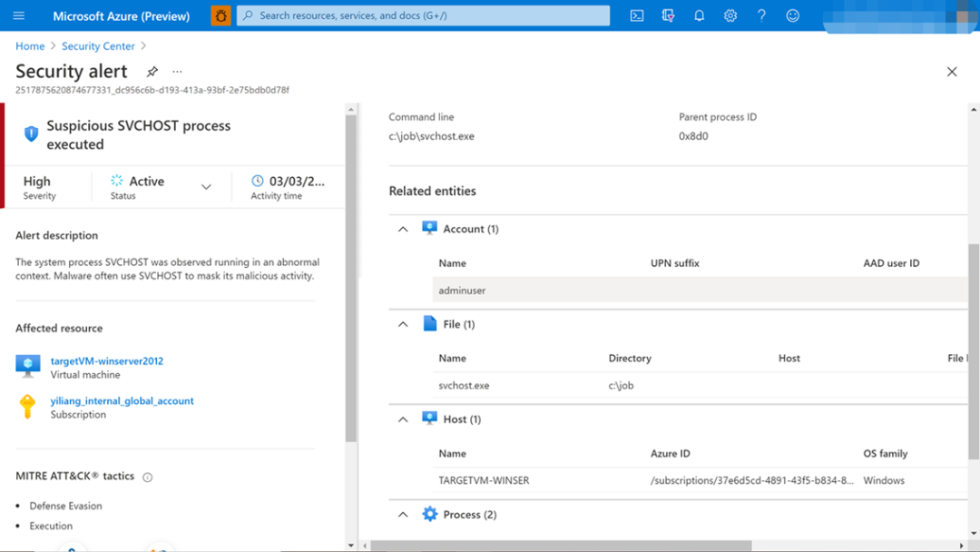Click the Active status spinner icon

(117, 181)
